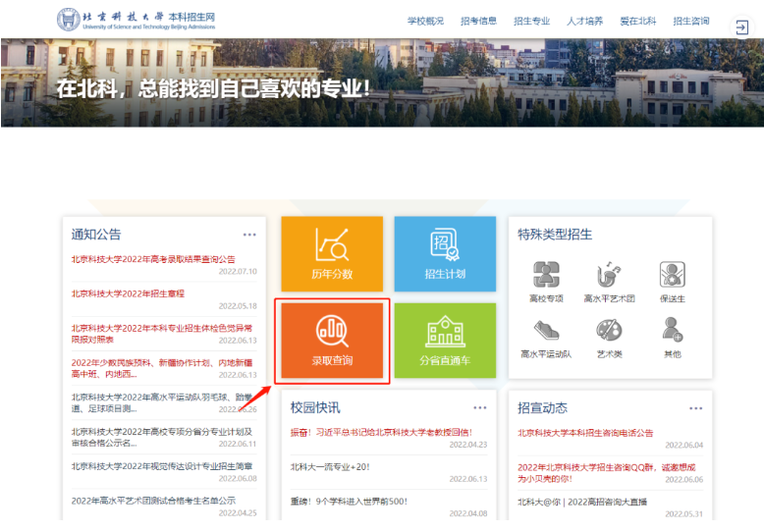Click the 高水平运动队 sports team icon

[x=546, y=336]
